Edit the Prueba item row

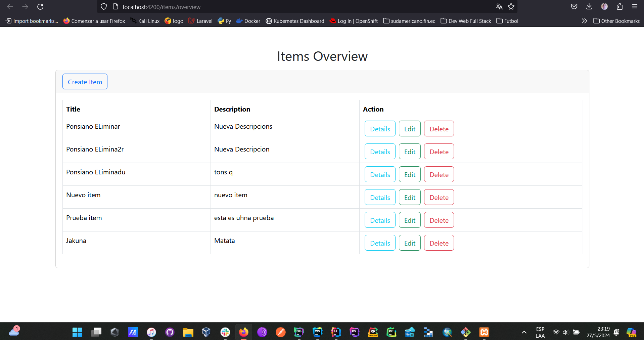[409, 220]
